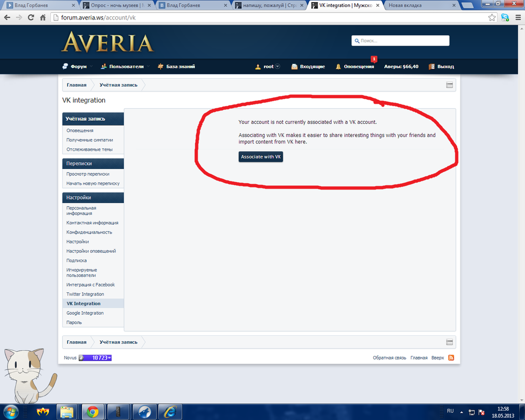Viewport: 525px width, 420px height.
Task: Click the Выход logout door icon
Action: (x=432, y=67)
